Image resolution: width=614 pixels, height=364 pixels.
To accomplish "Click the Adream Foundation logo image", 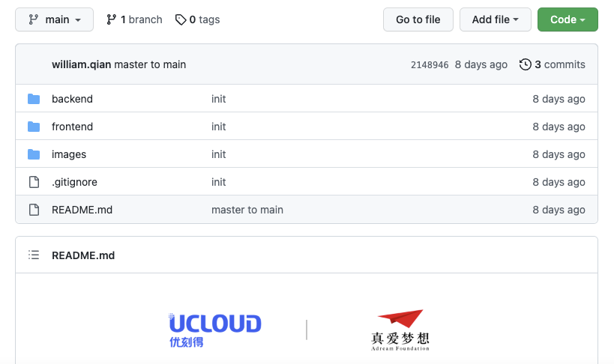I will [400, 330].
